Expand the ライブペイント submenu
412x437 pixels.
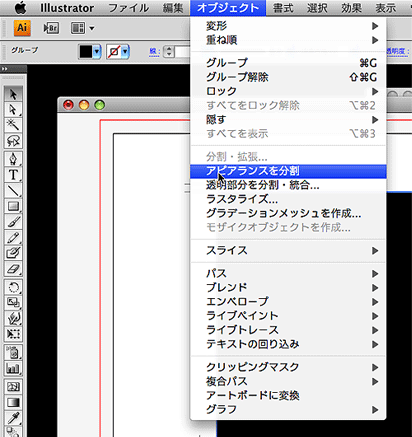288,316
